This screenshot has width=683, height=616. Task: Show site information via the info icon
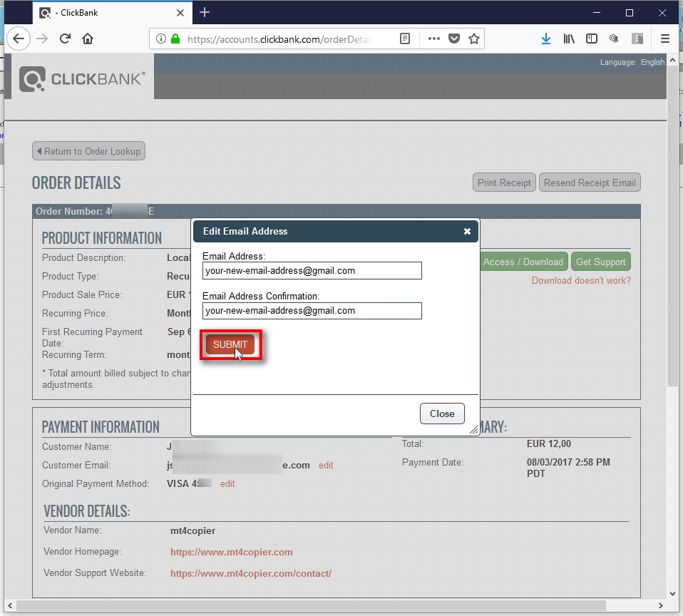coord(160,38)
